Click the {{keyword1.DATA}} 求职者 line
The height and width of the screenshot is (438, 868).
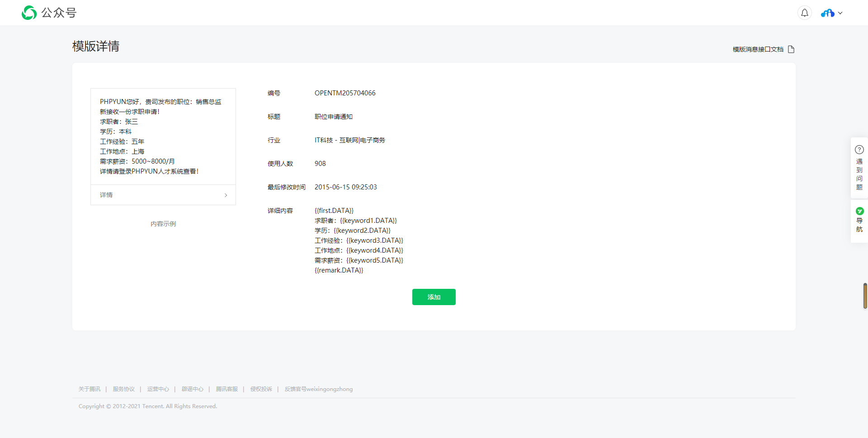coord(356,221)
